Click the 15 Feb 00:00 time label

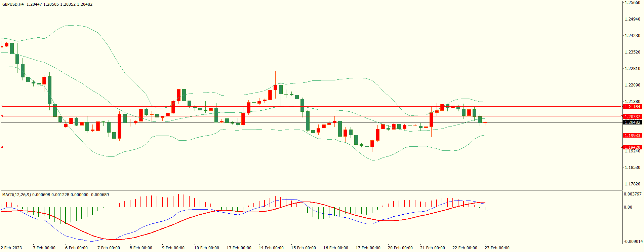pyautogui.click(x=304, y=248)
